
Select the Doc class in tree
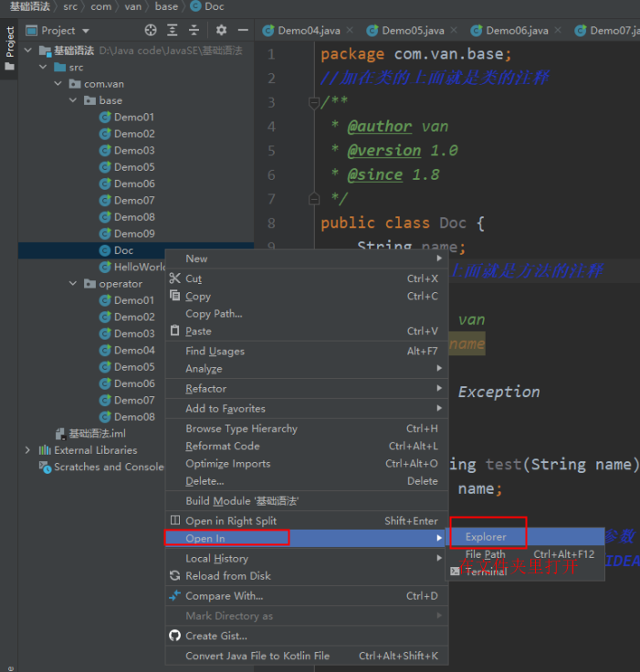(123, 250)
